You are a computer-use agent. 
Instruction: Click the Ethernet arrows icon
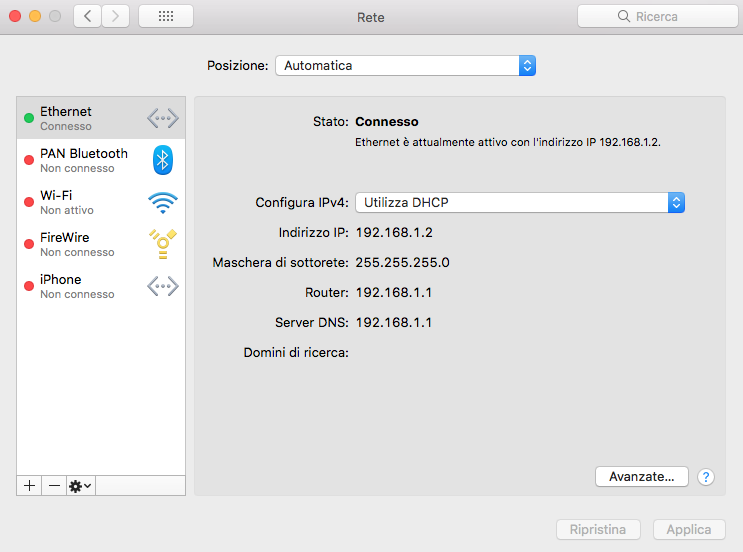(162, 118)
